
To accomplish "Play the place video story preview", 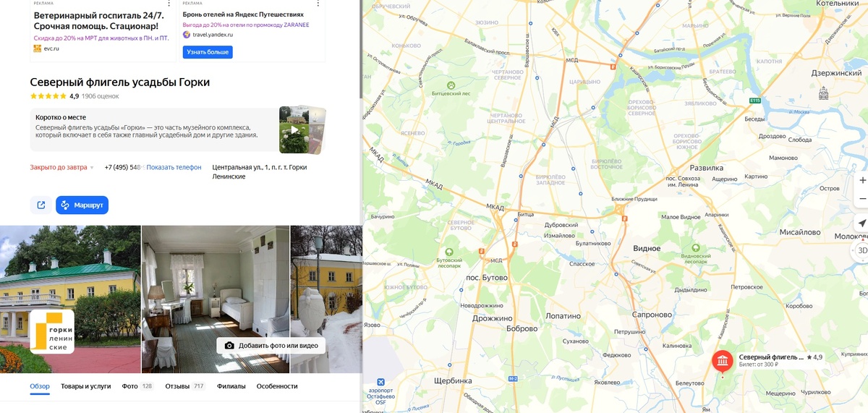I will point(294,130).
